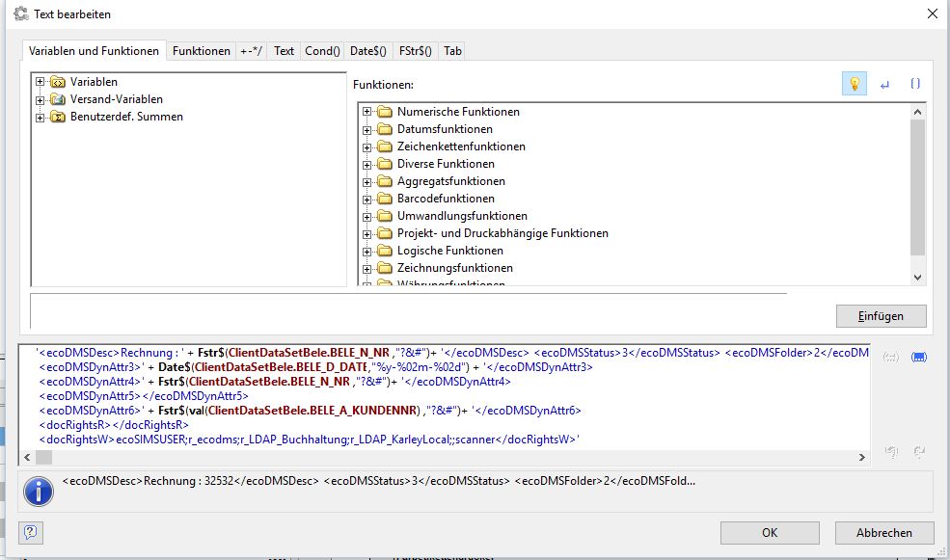
Task: Toggle the lightbulb hint icon
Action: (x=855, y=84)
